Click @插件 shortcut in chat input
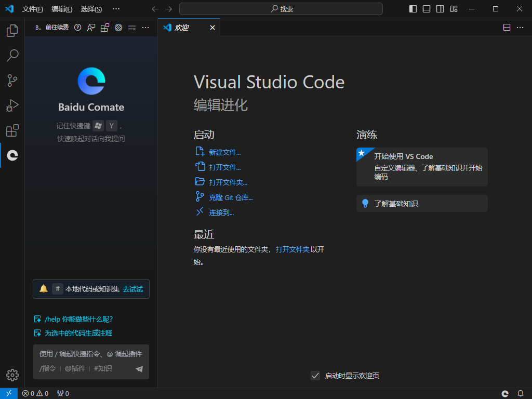The width and height of the screenshot is (532, 399). (75, 368)
